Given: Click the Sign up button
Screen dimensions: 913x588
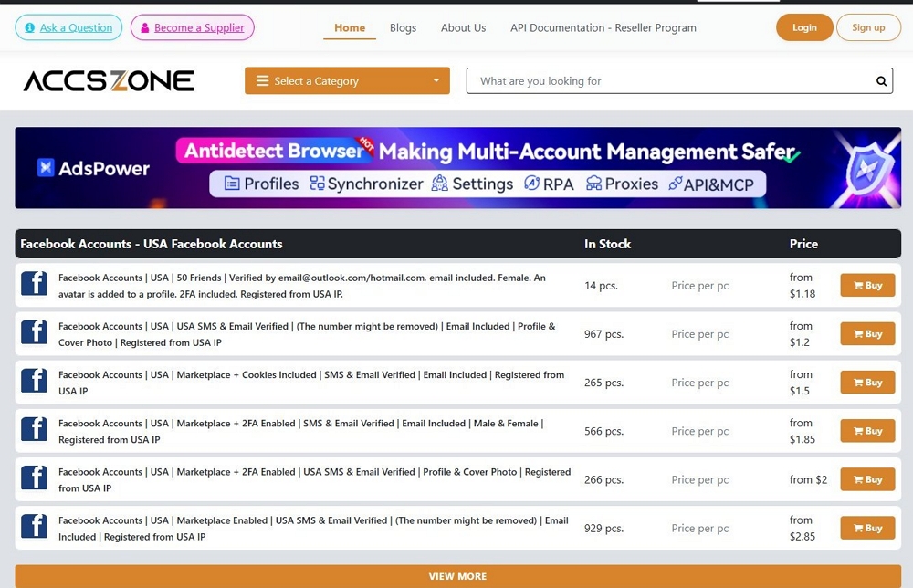Looking at the screenshot, I should click(867, 27).
